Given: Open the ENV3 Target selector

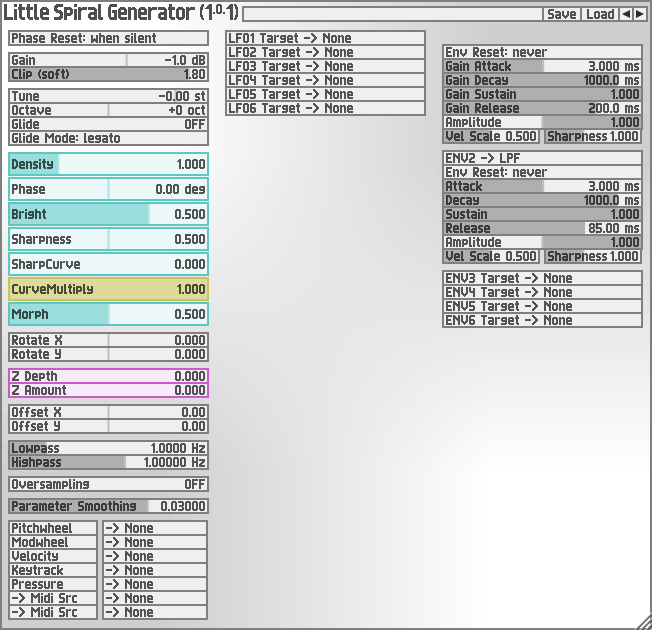Looking at the screenshot, I should point(542,278).
